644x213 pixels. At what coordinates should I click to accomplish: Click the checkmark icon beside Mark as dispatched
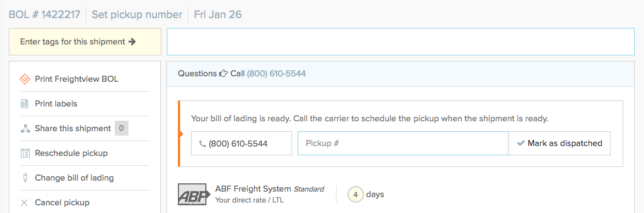point(521,143)
